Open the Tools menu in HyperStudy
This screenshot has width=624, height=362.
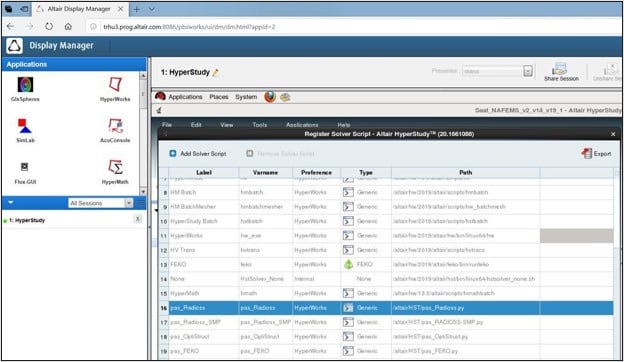pos(259,125)
